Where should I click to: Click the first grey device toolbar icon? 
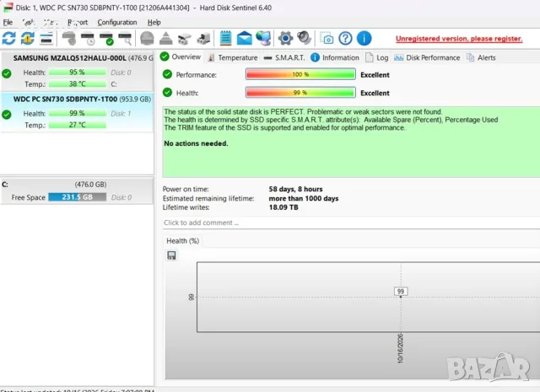[x=184, y=39]
